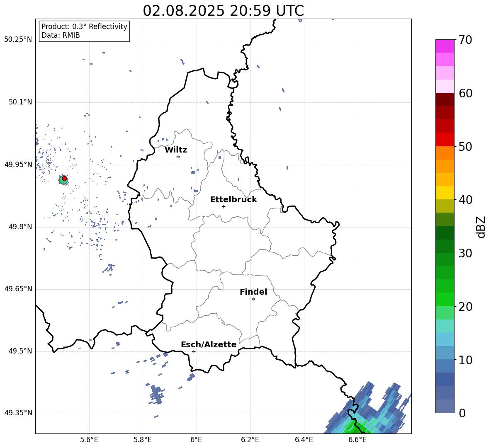
Task: Click the Ettelbruck city label
Action: [x=233, y=200]
